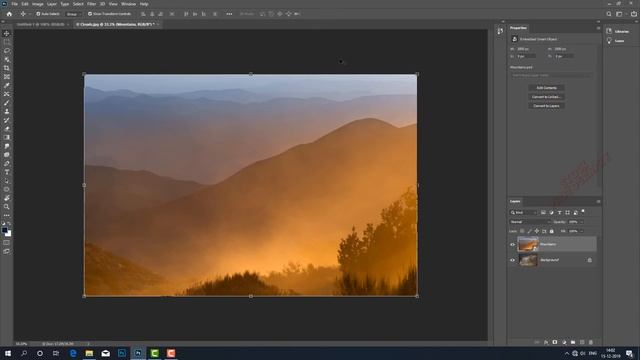Select the Rectangular Marquee tool

7,42
